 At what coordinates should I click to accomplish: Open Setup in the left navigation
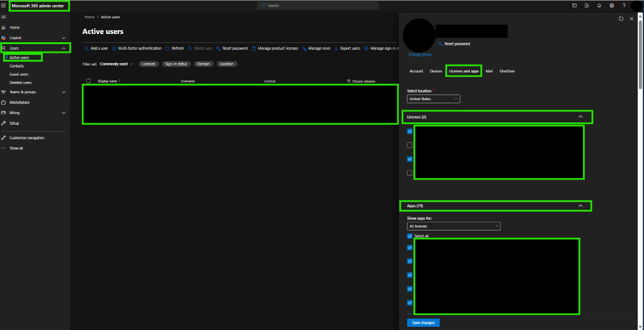point(14,123)
